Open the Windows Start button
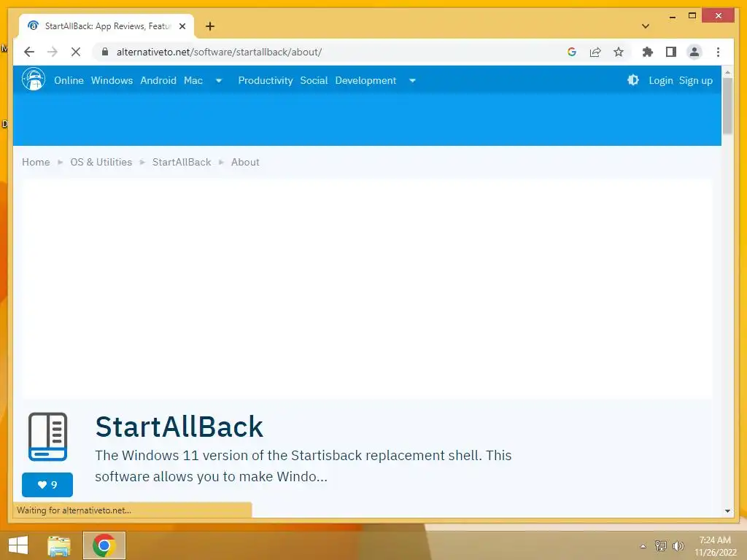This screenshot has height=560, width=747. coord(18,545)
